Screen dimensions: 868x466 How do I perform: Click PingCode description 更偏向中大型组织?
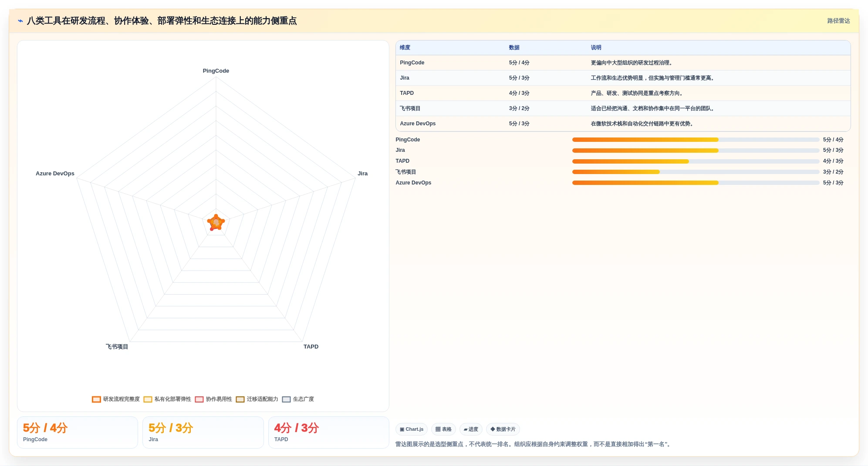(632, 63)
